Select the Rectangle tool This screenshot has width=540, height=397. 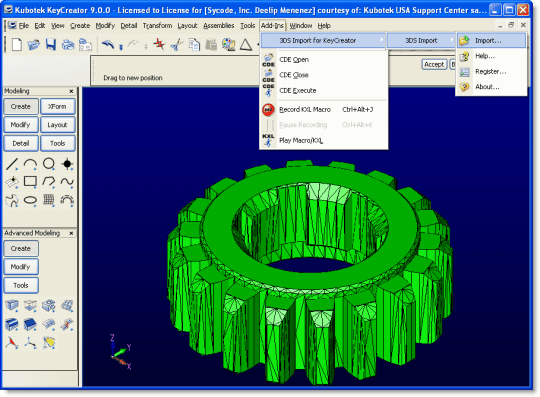pos(30,181)
